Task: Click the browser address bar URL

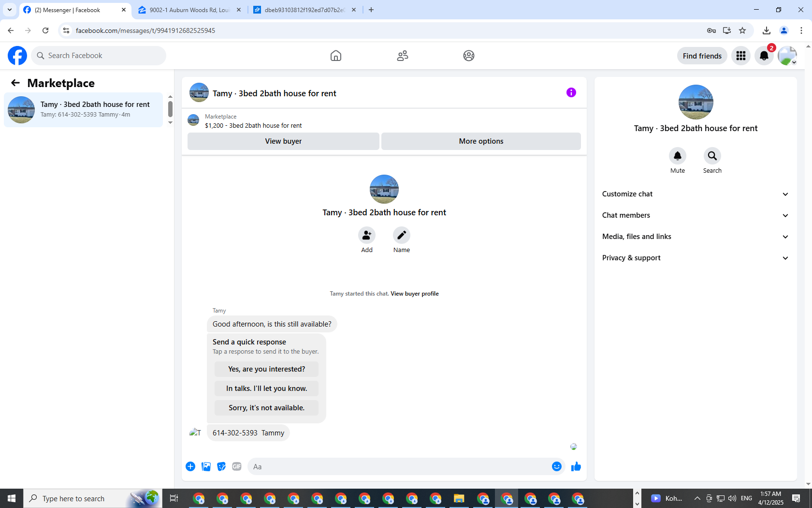Action: [x=145, y=30]
